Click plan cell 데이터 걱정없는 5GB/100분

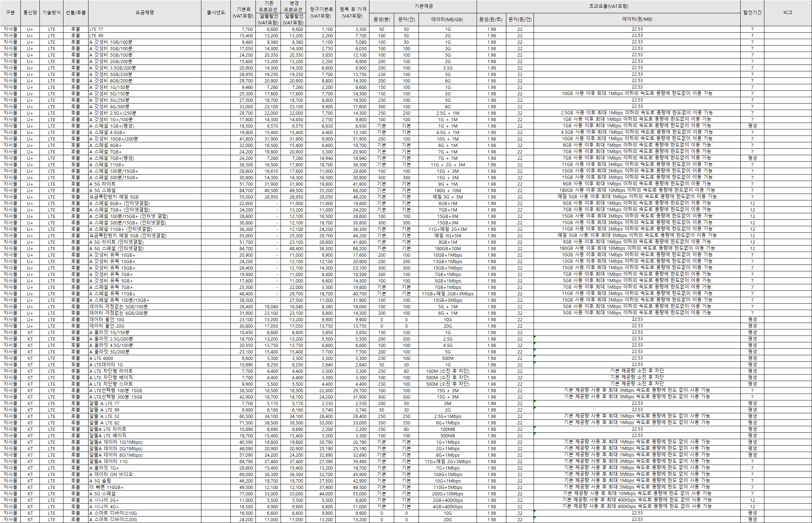145,307
